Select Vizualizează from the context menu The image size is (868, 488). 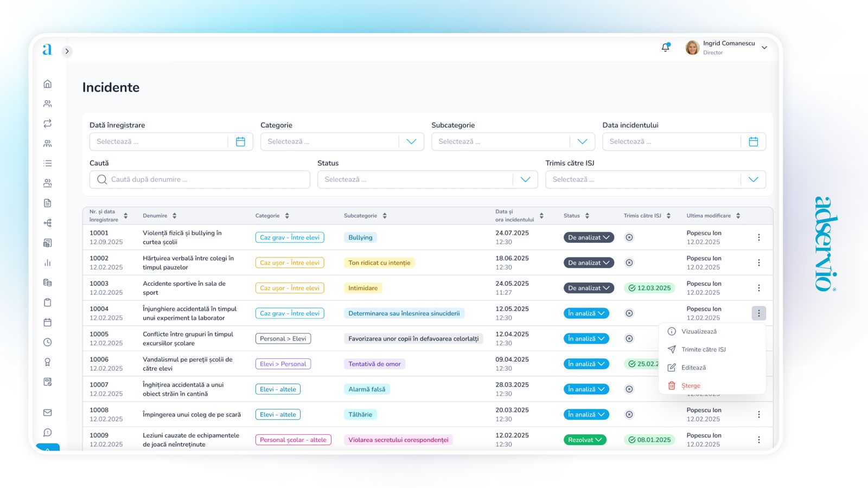tap(699, 331)
